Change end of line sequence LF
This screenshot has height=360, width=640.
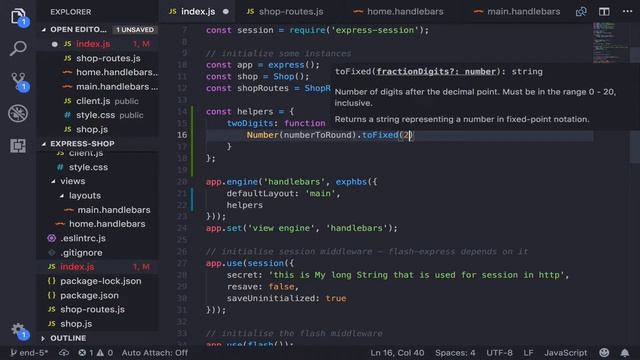[x=528, y=353]
